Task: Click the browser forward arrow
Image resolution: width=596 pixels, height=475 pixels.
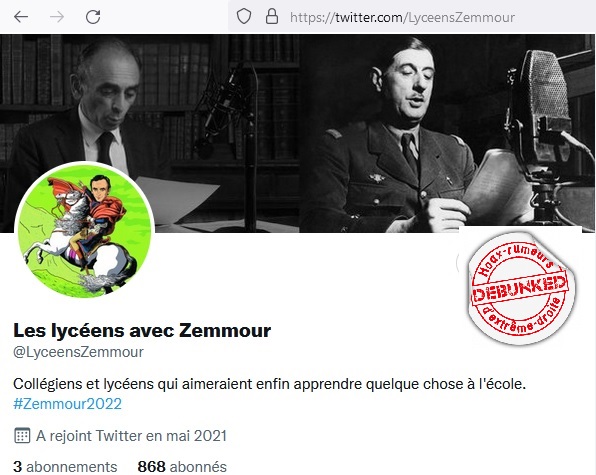Action: 57,17
